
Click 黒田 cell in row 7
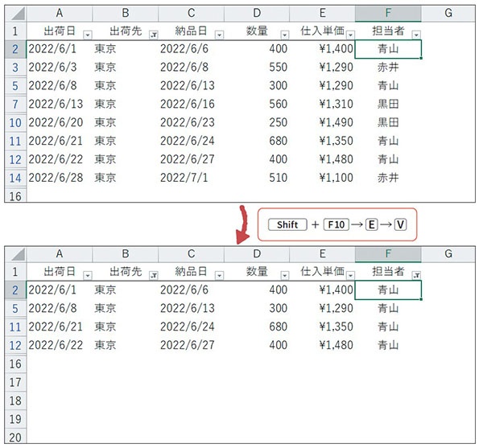(x=388, y=105)
